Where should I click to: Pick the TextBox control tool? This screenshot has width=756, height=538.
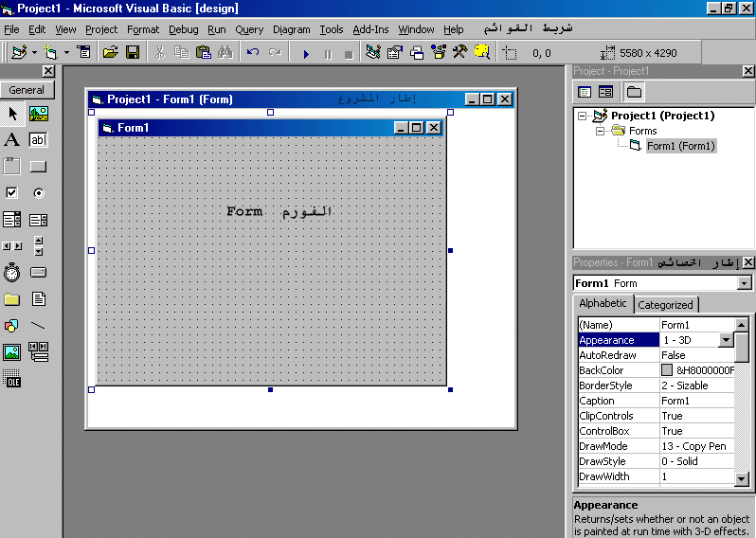point(38,140)
